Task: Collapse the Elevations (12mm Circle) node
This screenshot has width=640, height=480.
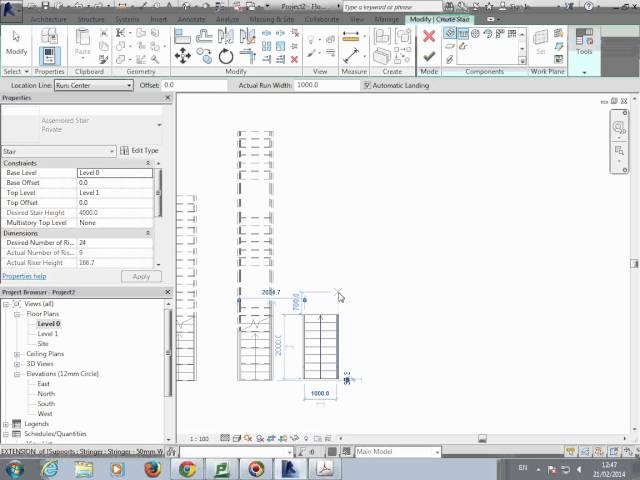Action: tap(18, 374)
